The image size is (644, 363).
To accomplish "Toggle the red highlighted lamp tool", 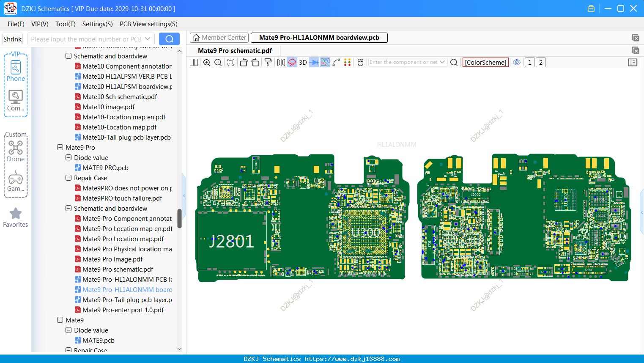I will pyautogui.click(x=292, y=62).
